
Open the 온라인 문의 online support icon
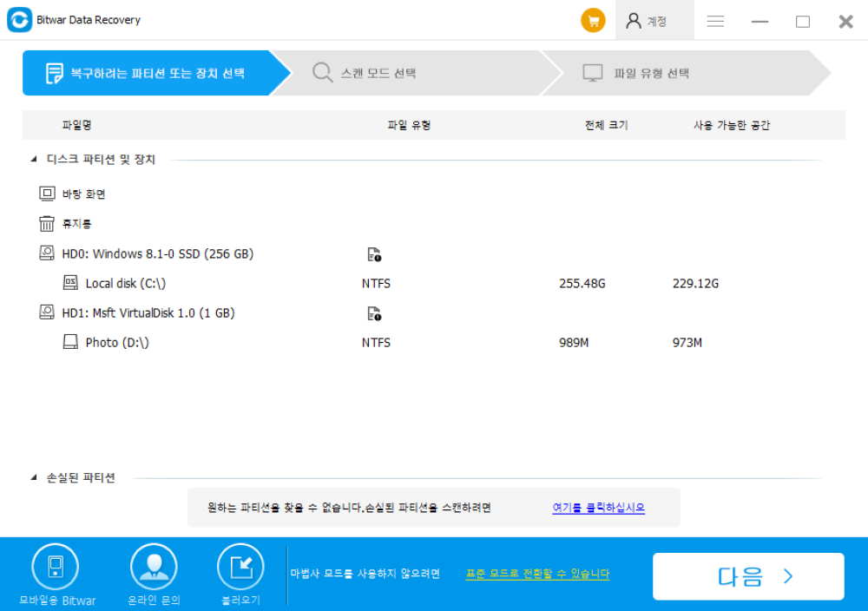pos(154,568)
